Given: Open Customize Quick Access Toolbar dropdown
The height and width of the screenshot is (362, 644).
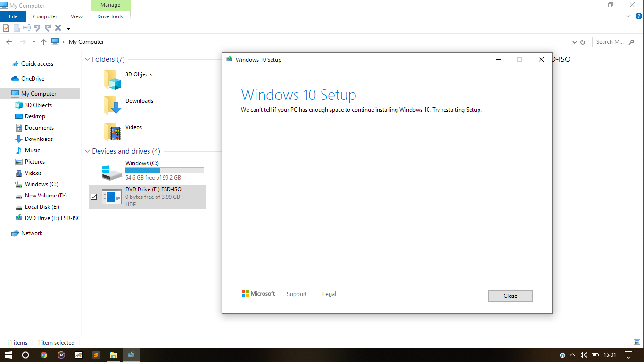Looking at the screenshot, I should [68, 28].
